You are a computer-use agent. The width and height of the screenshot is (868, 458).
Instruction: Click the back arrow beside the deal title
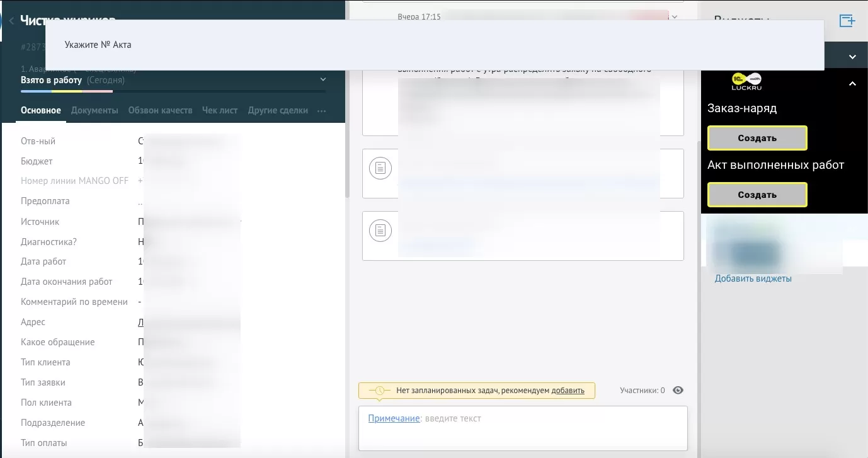[x=11, y=21]
